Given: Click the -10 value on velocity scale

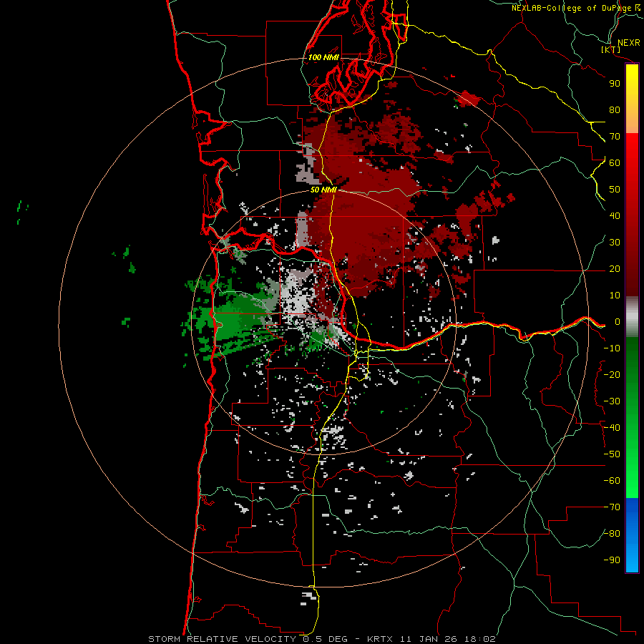Looking at the screenshot, I should click(612, 348).
